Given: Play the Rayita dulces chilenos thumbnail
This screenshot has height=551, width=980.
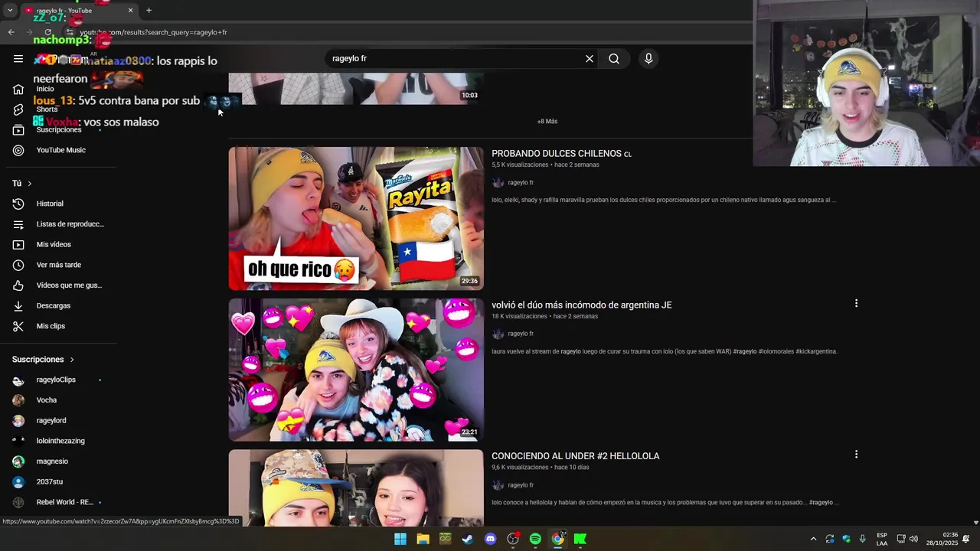Looking at the screenshot, I should pyautogui.click(x=356, y=219).
